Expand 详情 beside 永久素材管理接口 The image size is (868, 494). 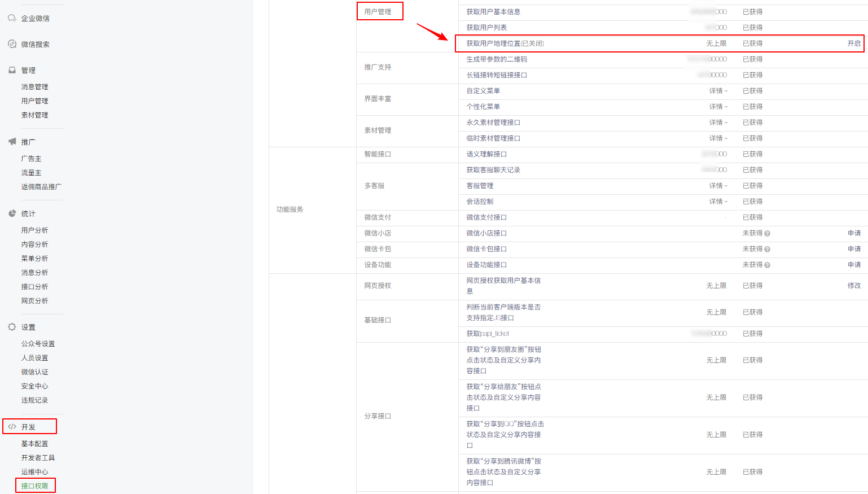[x=716, y=122]
